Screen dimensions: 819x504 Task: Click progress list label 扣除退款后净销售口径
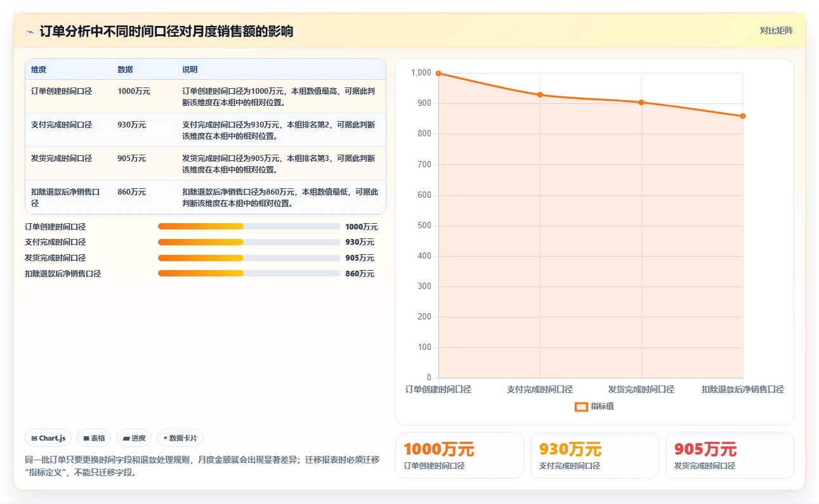[x=63, y=274]
